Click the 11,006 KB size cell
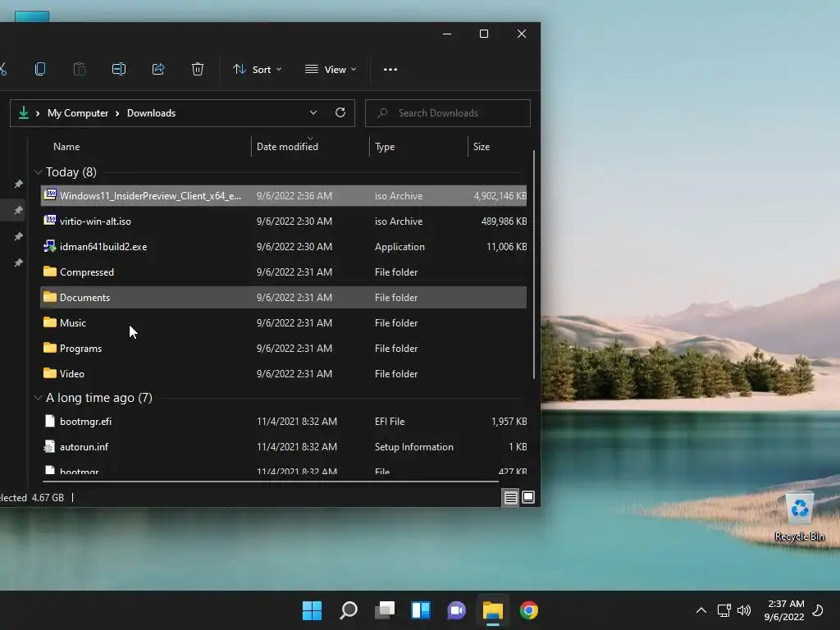The image size is (840, 630). tap(506, 246)
